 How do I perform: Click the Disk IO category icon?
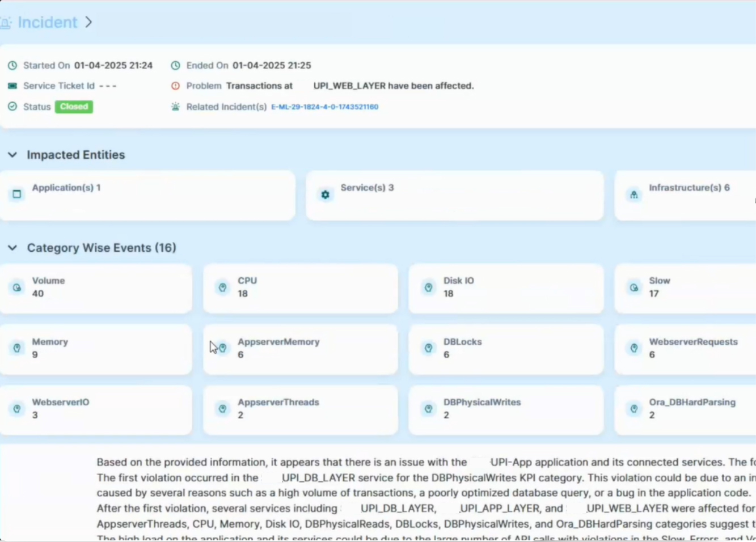[x=428, y=287]
